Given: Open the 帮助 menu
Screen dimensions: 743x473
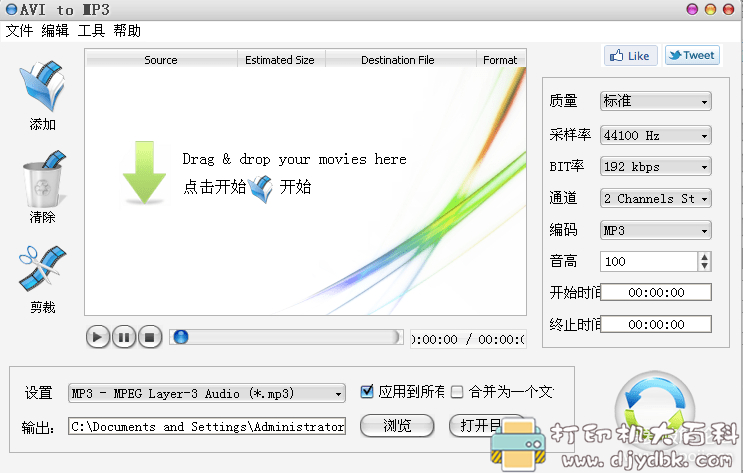Looking at the screenshot, I should 127,31.
